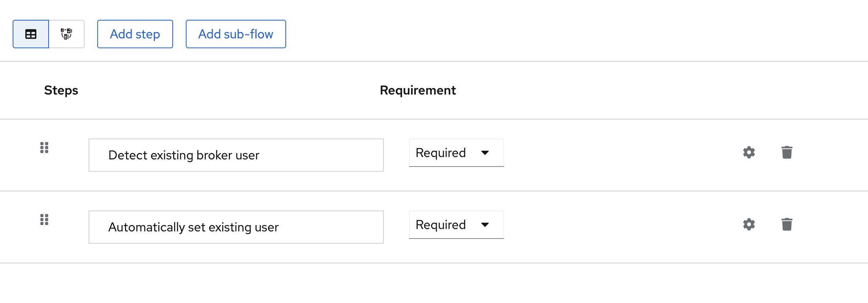Click the Steps column header
Image resolution: width=868 pixels, height=303 pixels.
[x=61, y=90]
